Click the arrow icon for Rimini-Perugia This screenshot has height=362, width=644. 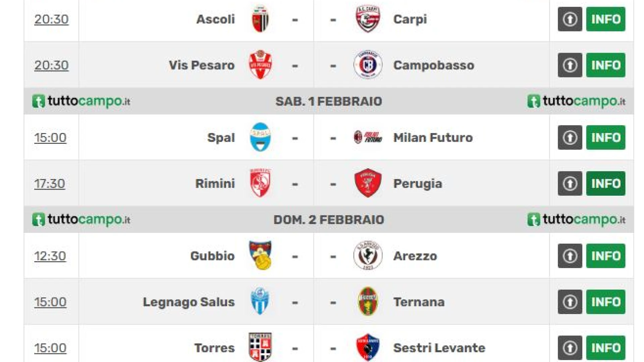570,183
